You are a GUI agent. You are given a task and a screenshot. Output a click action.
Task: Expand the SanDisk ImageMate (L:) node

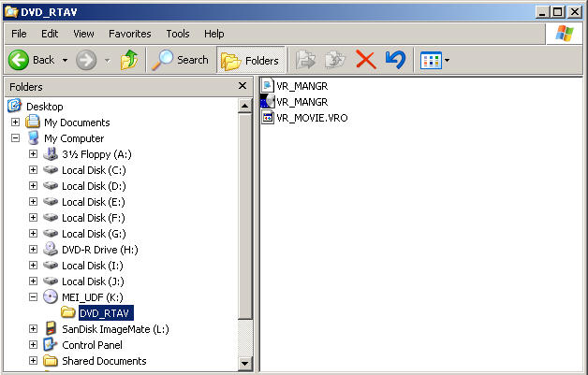[x=34, y=328]
